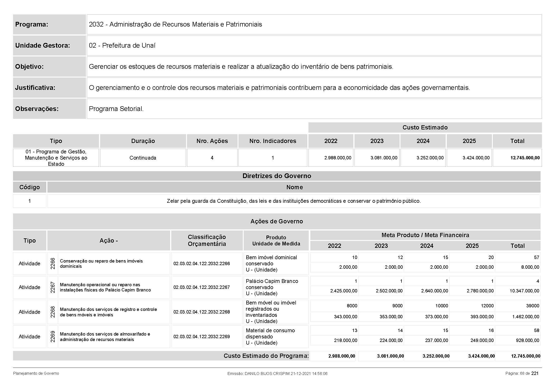Click the Custo Estimado header
Screen dimensions: 555x392
425,128
